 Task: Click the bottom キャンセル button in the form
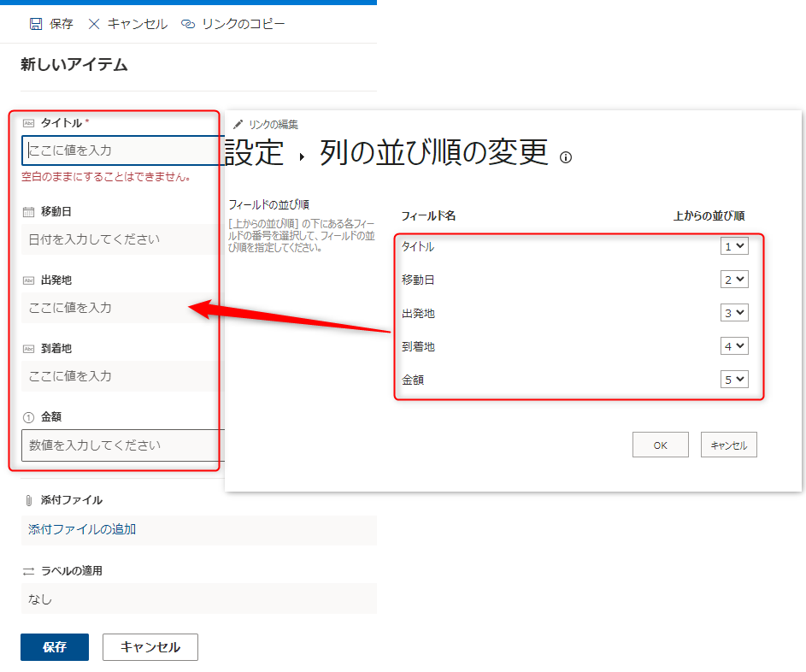(x=150, y=647)
